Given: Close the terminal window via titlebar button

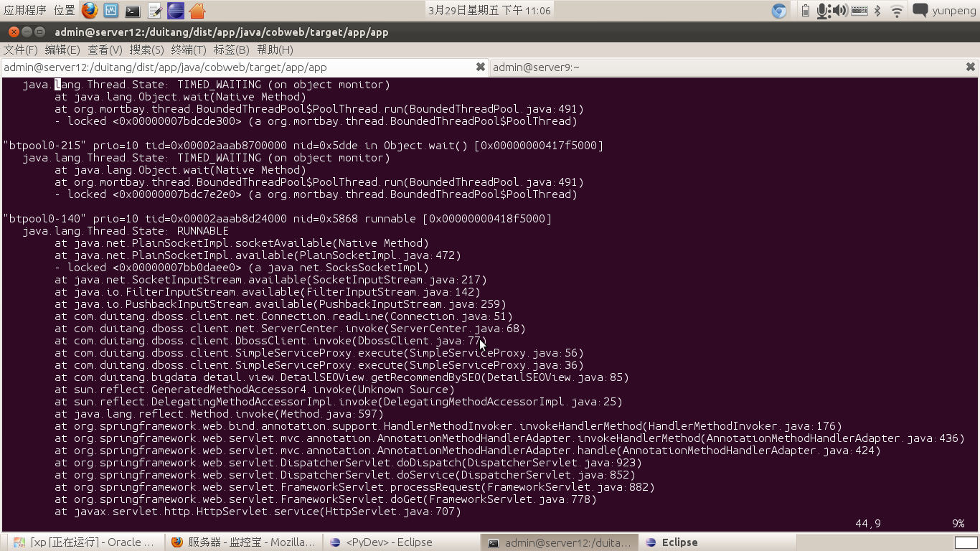Looking at the screenshot, I should pyautogui.click(x=13, y=32).
